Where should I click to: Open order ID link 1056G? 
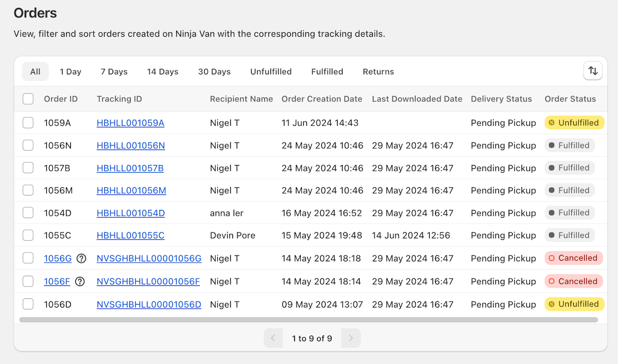click(57, 258)
